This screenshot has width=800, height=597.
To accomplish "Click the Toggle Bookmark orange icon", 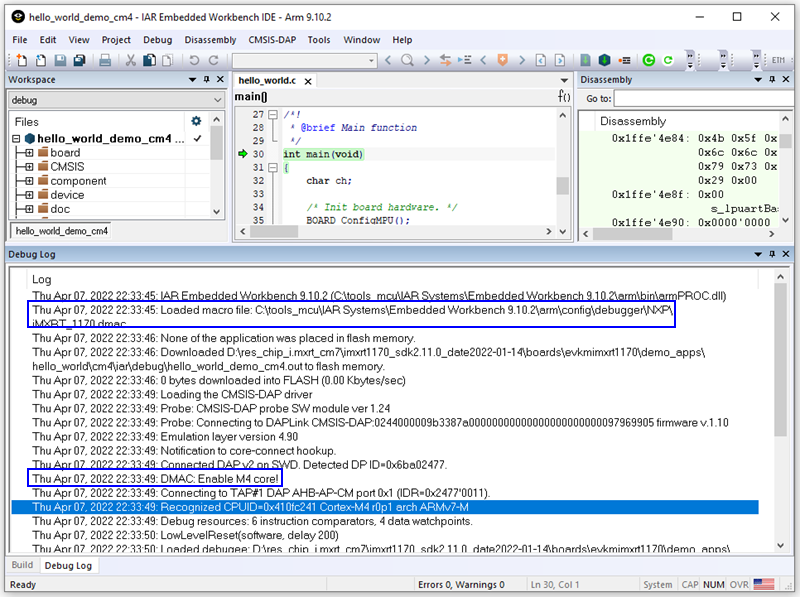I will [x=503, y=60].
